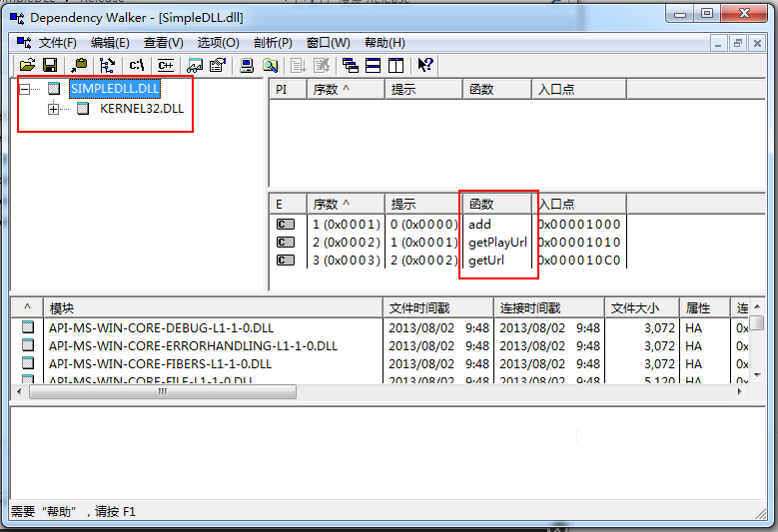Screen dimensions: 778x532
Task: Sort module list by 属性 header
Action: pyautogui.click(x=705, y=307)
